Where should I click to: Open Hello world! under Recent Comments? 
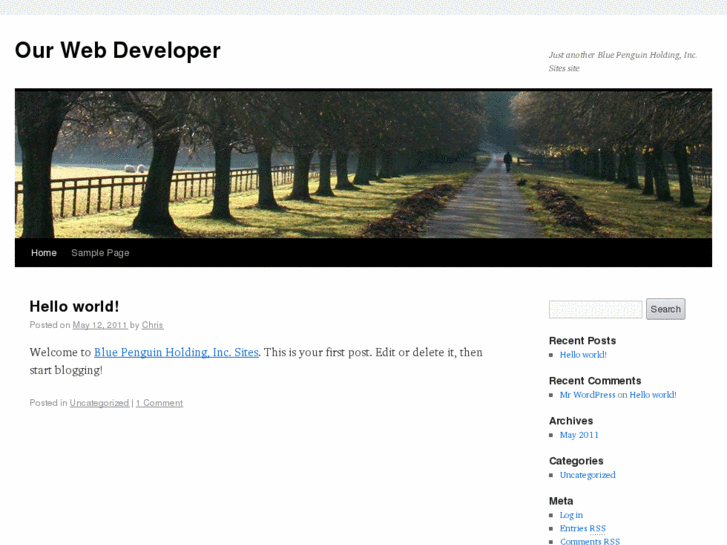[652, 395]
